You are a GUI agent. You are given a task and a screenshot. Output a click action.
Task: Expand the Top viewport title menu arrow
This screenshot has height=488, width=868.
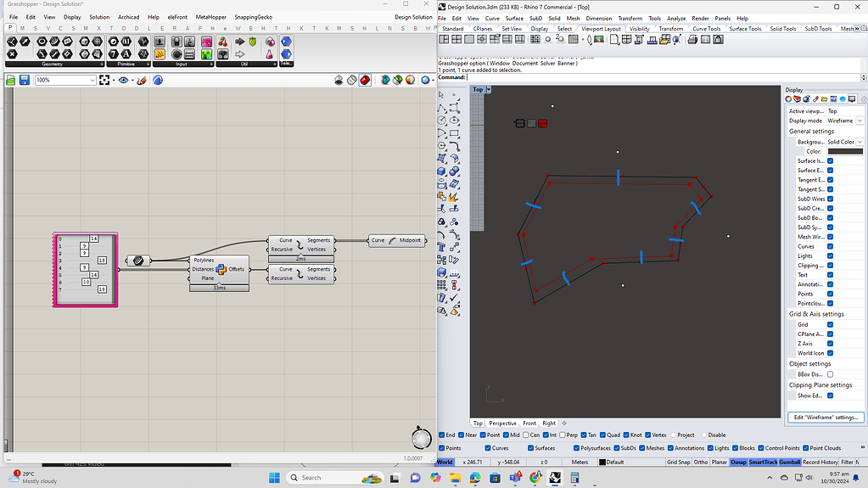[489, 89]
